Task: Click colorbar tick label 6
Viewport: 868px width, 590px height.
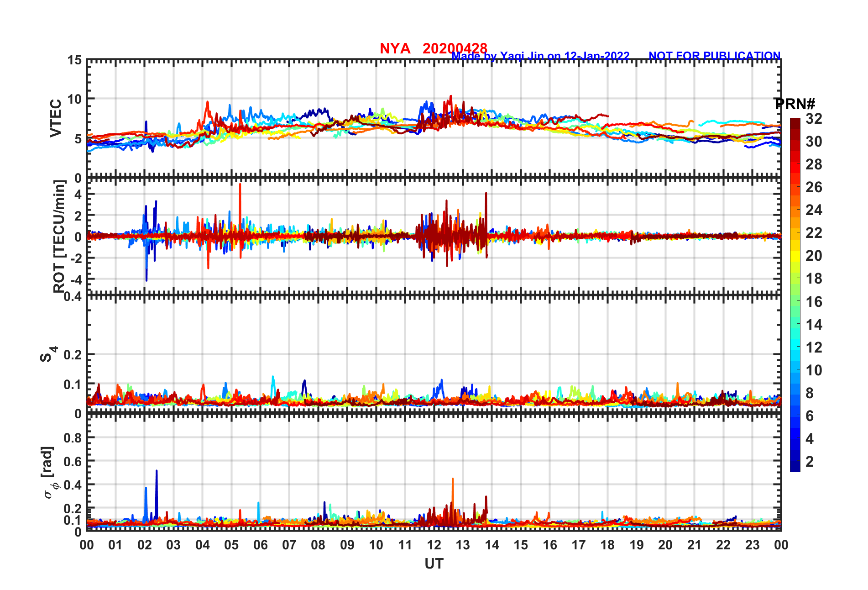Action: [810, 416]
